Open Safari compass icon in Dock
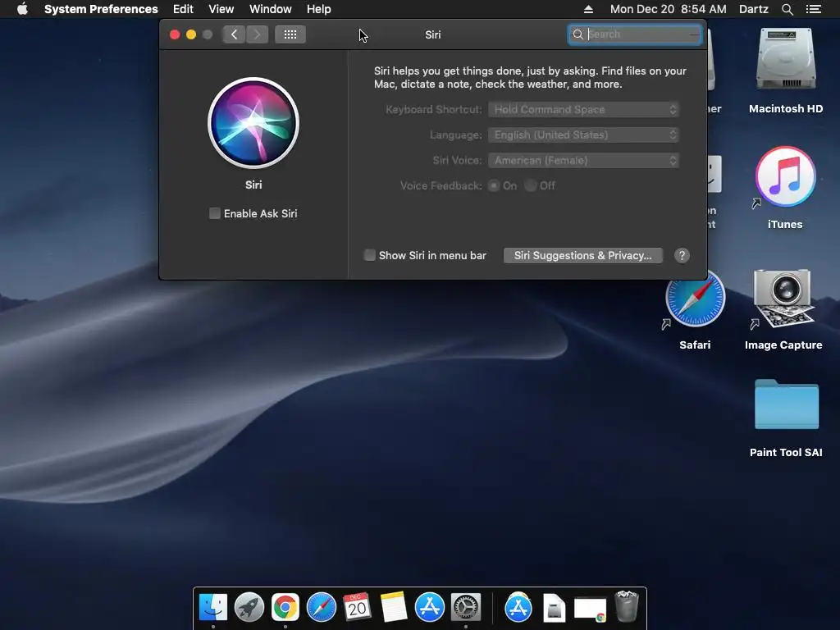This screenshot has width=840, height=630. coord(322,608)
